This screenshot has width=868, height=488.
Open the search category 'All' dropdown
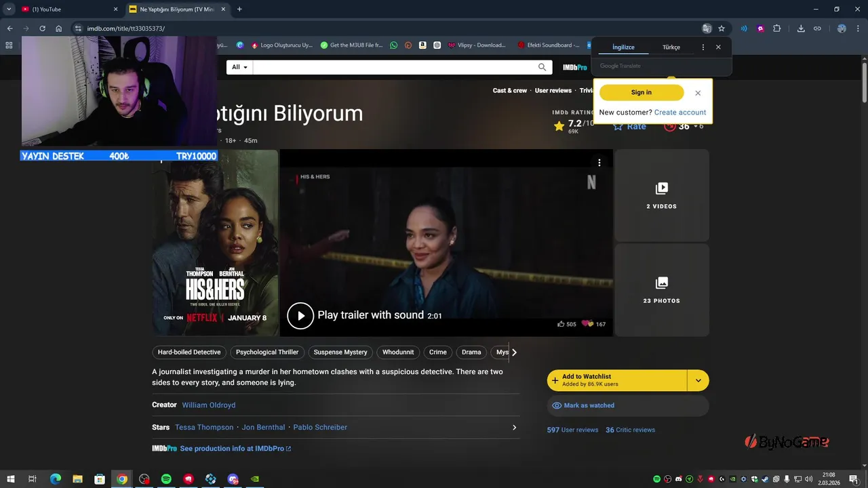240,67
